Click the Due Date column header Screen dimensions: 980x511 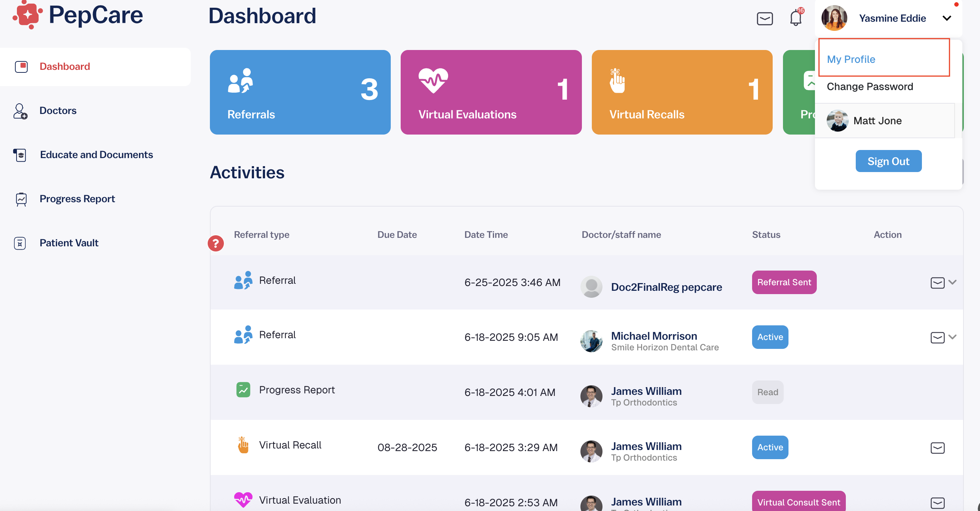coord(397,235)
